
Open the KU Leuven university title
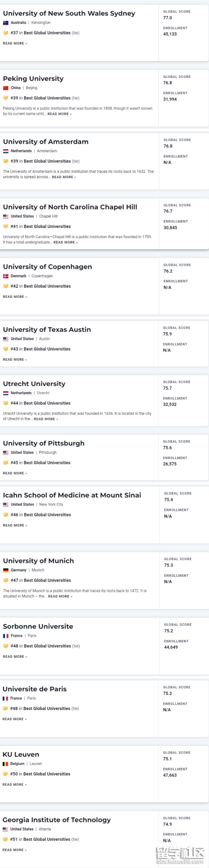[x=21, y=754]
